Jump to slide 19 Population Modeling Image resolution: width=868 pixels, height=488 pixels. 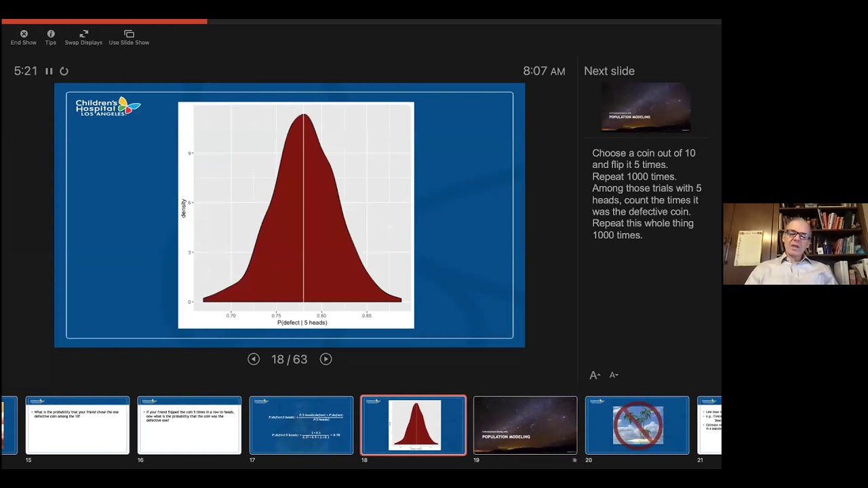(x=525, y=425)
